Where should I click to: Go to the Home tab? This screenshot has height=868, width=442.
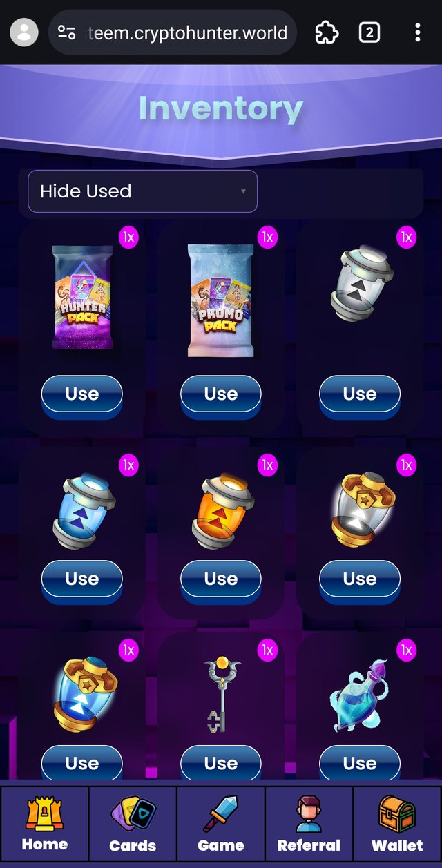click(x=45, y=824)
